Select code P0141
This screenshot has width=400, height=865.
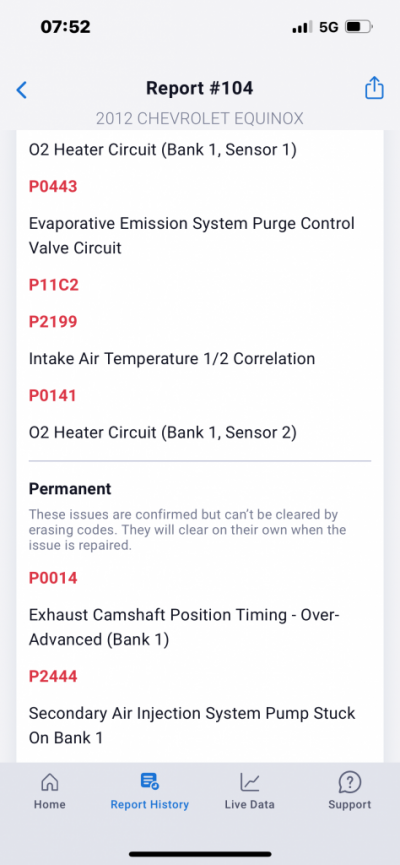click(x=52, y=396)
